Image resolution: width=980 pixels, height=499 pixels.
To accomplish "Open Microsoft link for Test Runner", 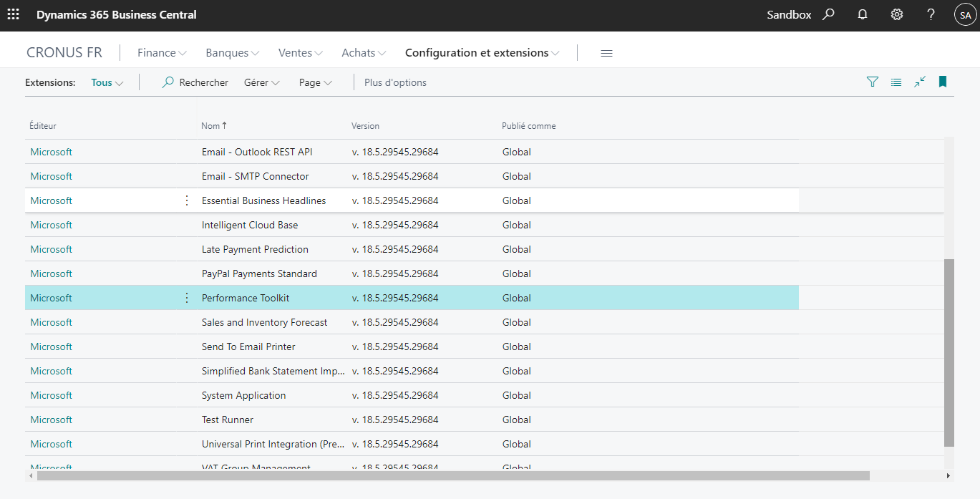I will click(52, 420).
